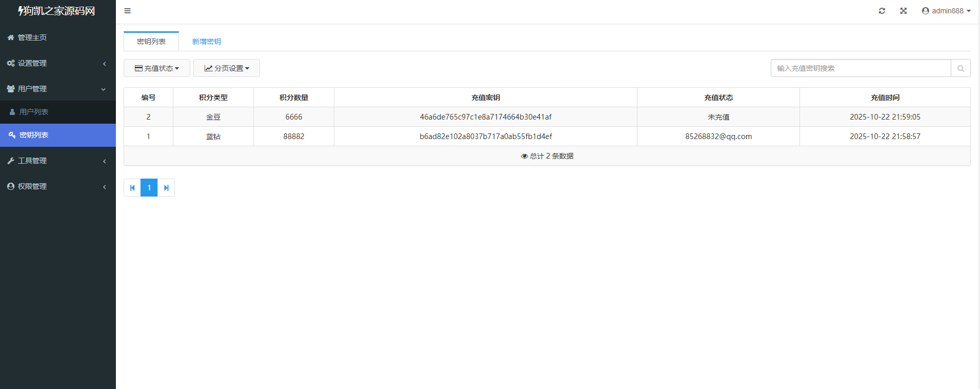The width and height of the screenshot is (980, 389).
Task: Click the refresh icon in top bar
Action: click(882, 11)
